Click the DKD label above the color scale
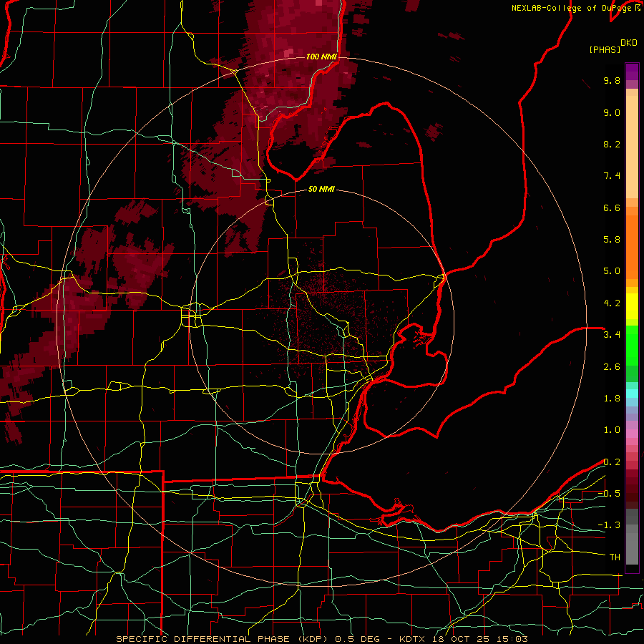Screen dimensions: 644x644 point(629,43)
